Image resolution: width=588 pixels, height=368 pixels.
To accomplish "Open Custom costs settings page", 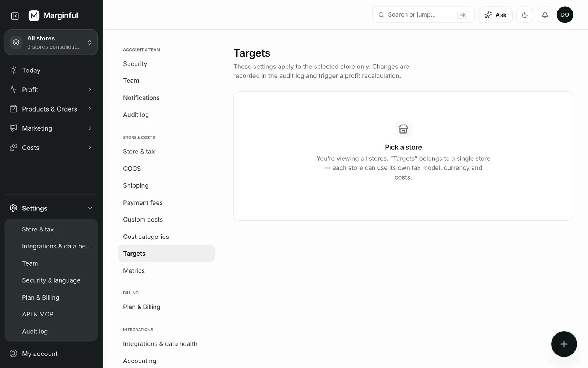I will [166, 219].
